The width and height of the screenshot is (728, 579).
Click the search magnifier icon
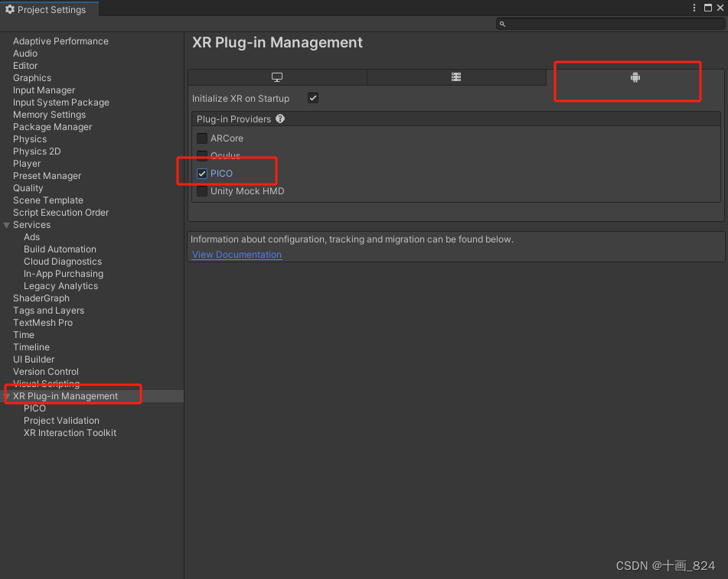(502, 24)
